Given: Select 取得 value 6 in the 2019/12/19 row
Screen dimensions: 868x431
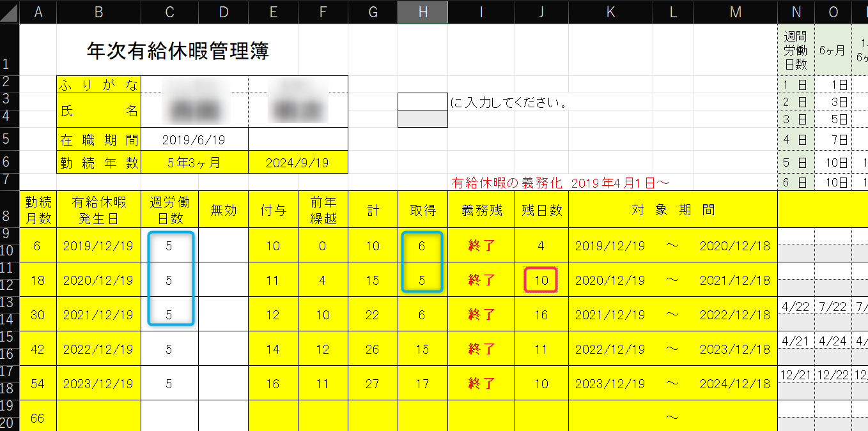Looking at the screenshot, I should point(422,246).
